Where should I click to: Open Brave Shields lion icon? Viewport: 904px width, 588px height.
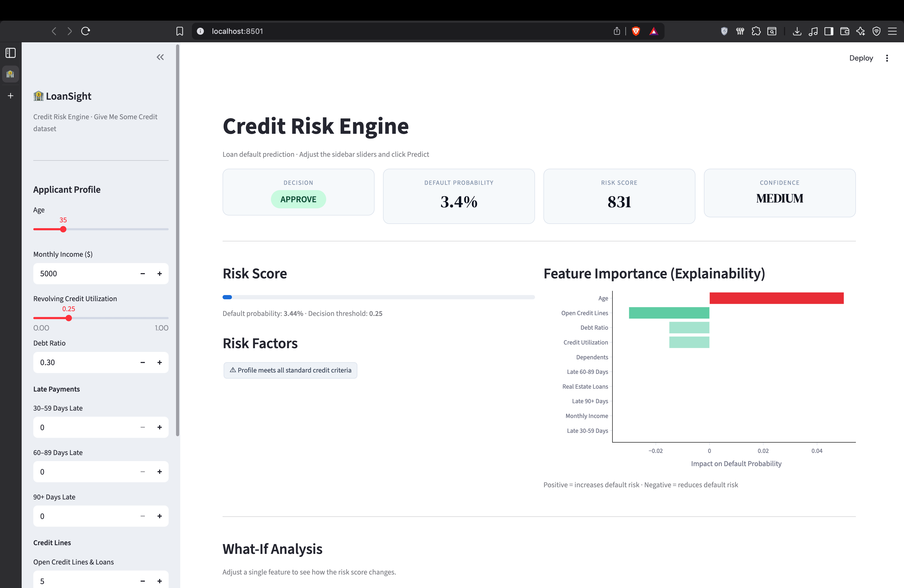635,31
